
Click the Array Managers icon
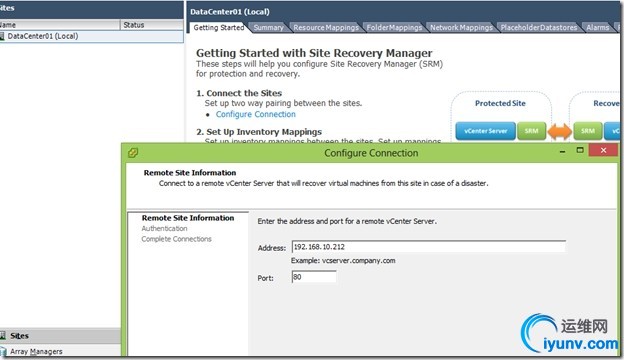3,352
